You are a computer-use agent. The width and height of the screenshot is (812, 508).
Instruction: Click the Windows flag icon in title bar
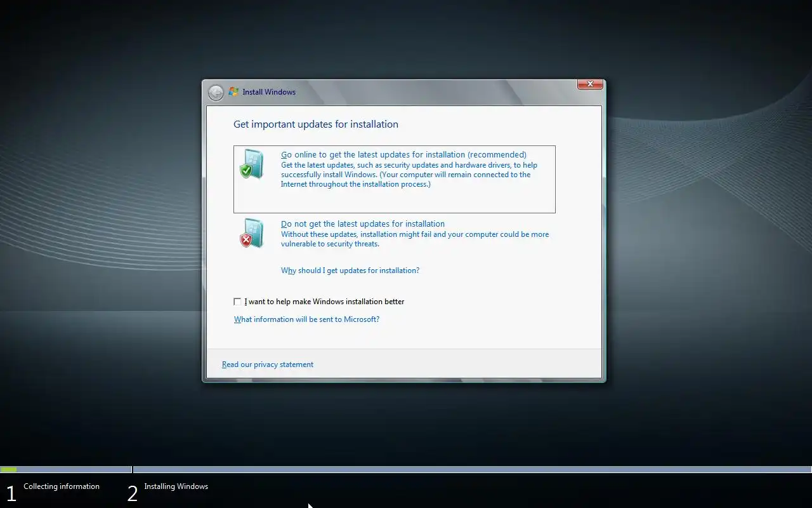[x=233, y=92]
